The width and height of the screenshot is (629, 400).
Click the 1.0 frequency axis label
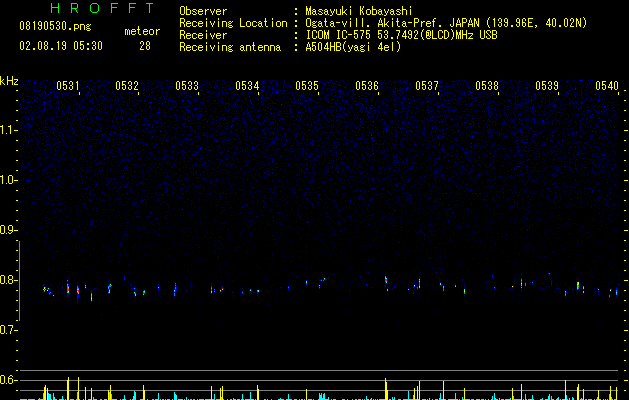click(8, 180)
